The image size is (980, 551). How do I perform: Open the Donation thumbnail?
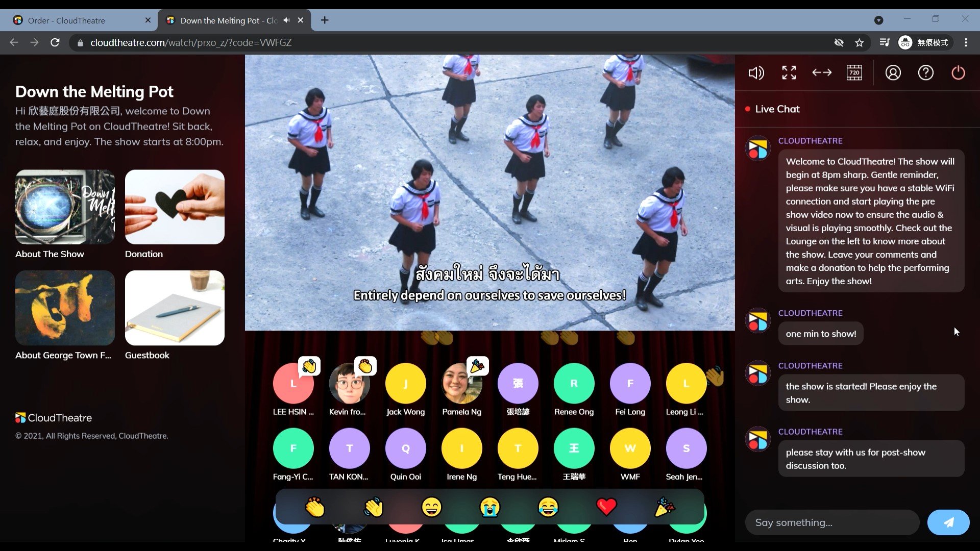[175, 207]
